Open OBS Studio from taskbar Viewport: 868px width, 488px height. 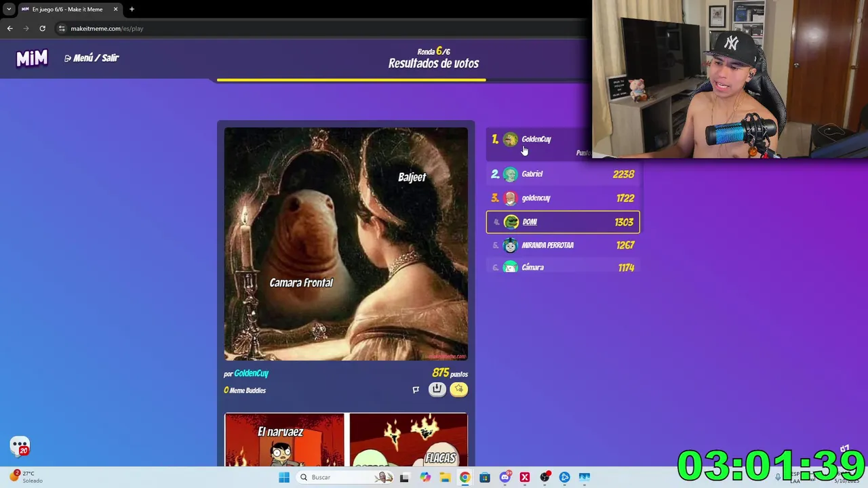click(545, 477)
